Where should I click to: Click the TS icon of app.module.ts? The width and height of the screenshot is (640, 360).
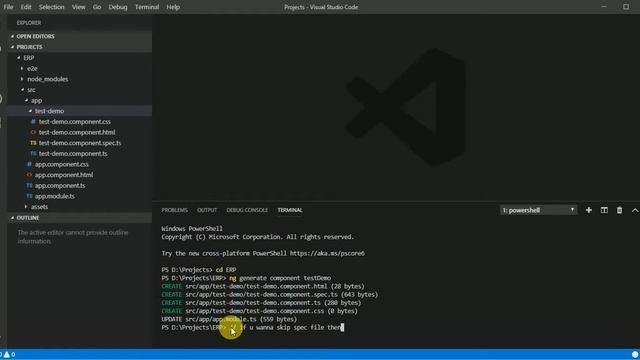29,196
